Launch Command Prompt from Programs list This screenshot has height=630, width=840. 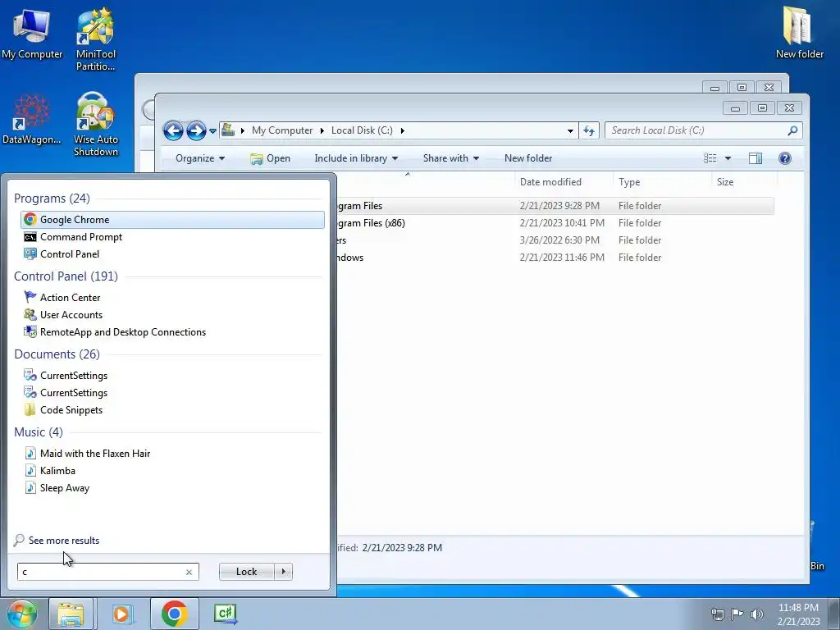click(x=81, y=237)
